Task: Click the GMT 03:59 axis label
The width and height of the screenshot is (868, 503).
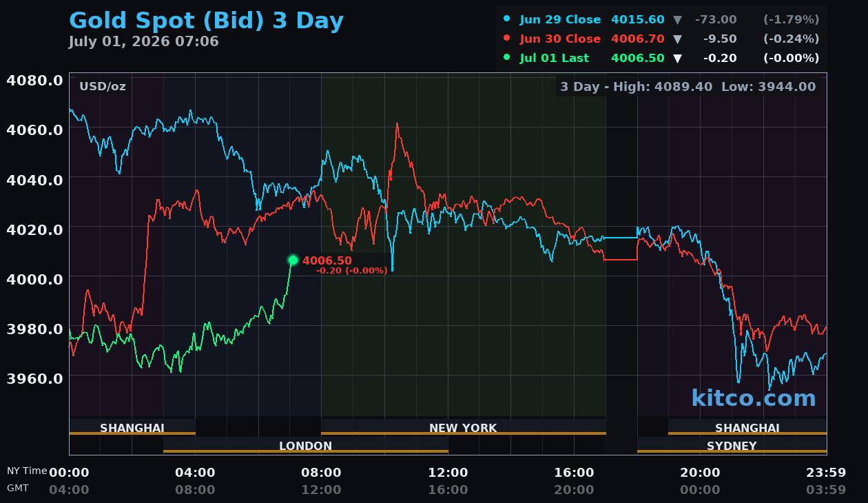Action: click(x=827, y=490)
